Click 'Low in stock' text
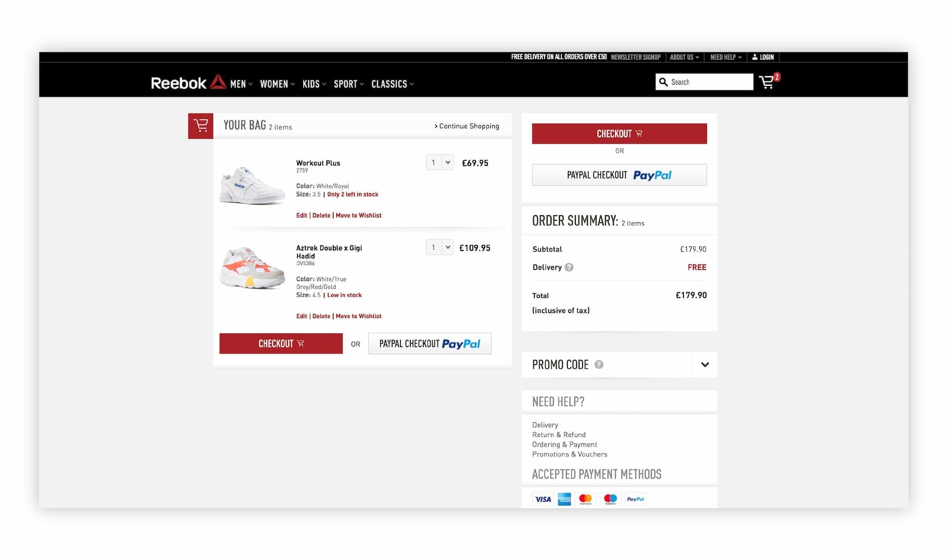 (x=344, y=295)
